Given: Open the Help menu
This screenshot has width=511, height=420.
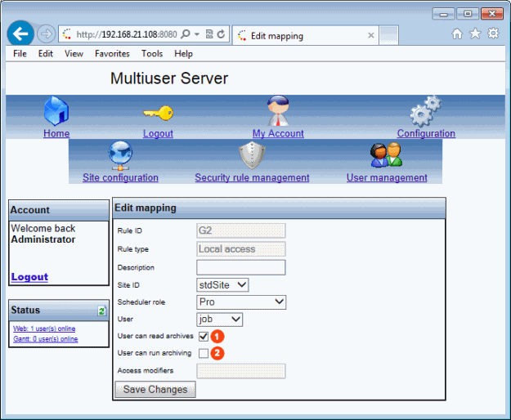Looking at the screenshot, I should click(x=183, y=54).
